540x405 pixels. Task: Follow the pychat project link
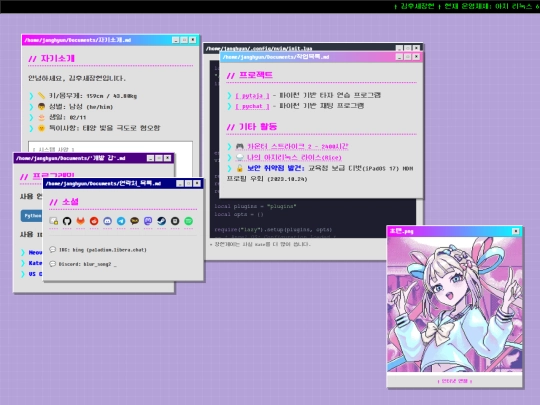click(252, 106)
